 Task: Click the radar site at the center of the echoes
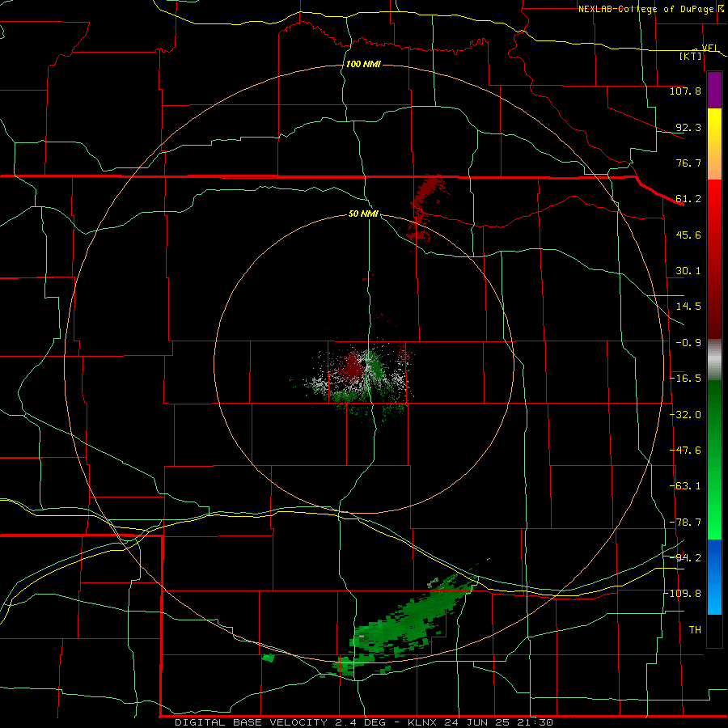point(365,364)
